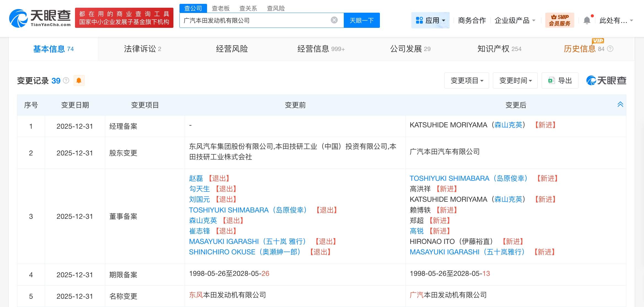Click the help question mark near 变更记录
The height and width of the screenshot is (307, 644).
coord(66,80)
